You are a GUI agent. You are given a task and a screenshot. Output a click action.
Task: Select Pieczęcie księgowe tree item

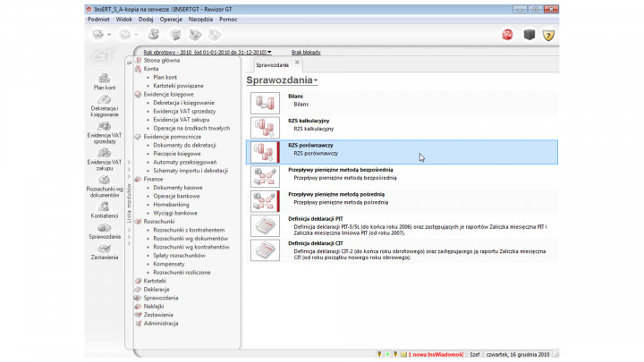177,154
